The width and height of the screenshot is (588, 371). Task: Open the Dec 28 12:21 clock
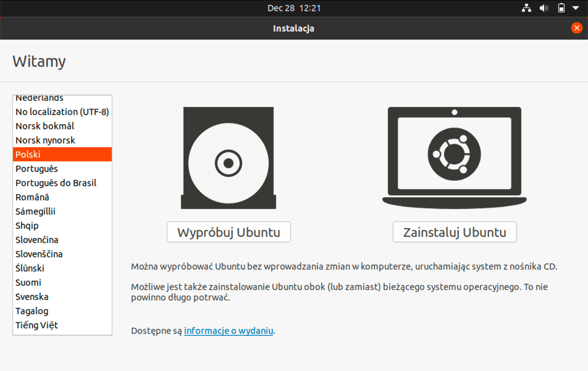point(294,8)
